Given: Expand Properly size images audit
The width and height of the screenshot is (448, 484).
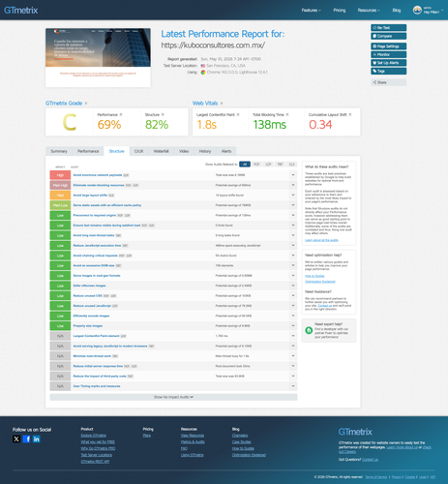Looking at the screenshot, I should click(293, 326).
